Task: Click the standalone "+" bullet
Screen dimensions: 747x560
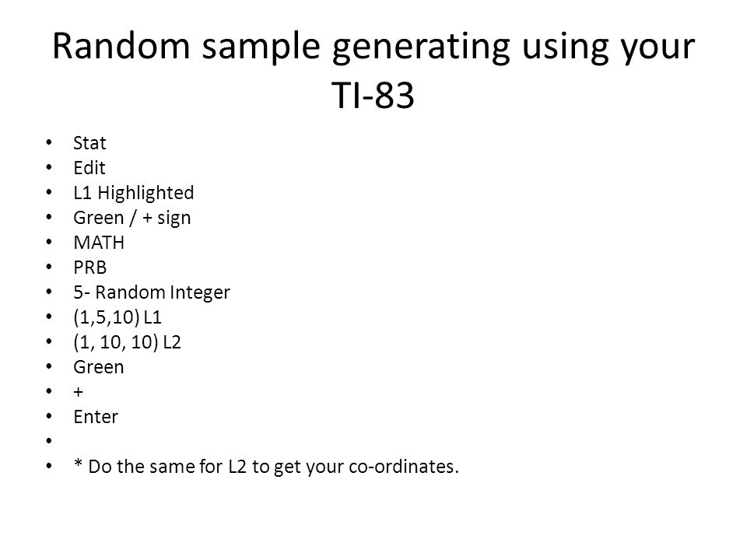Action: (78, 392)
